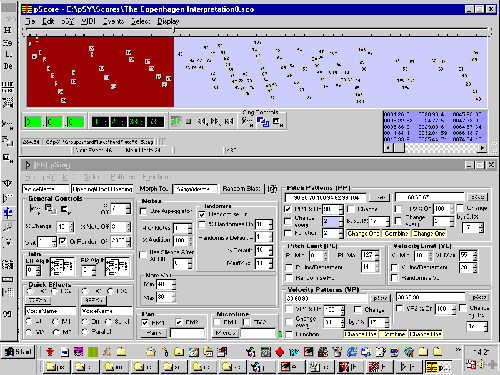Screen dimensions: 500x375
Task: Open the MIDI menu in pScore
Action: click(x=89, y=21)
